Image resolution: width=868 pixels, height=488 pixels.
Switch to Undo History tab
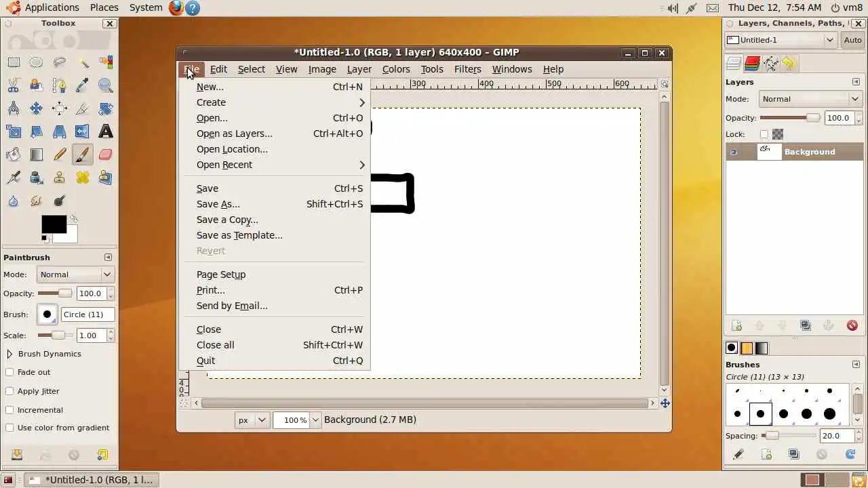pos(788,64)
